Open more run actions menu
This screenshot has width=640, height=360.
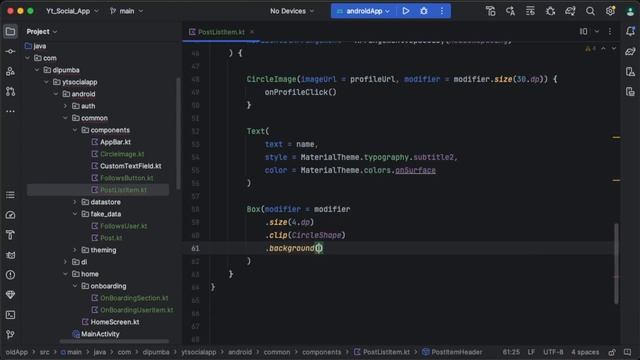pos(442,11)
